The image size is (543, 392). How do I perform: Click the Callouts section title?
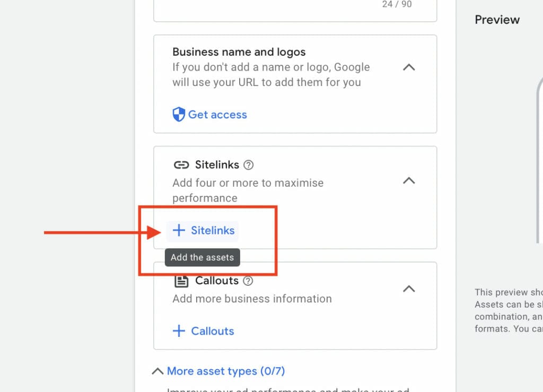[217, 281]
